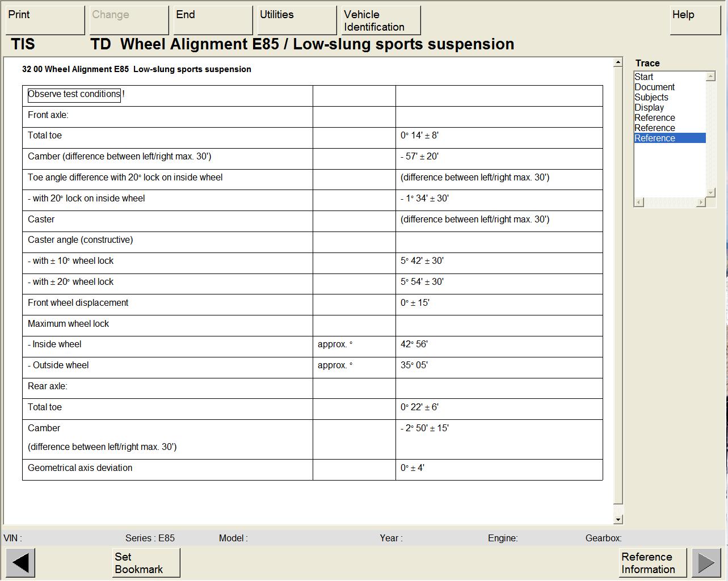Click the 'Caster angle (constructive)' label
The image size is (728, 581).
pyautogui.click(x=81, y=240)
